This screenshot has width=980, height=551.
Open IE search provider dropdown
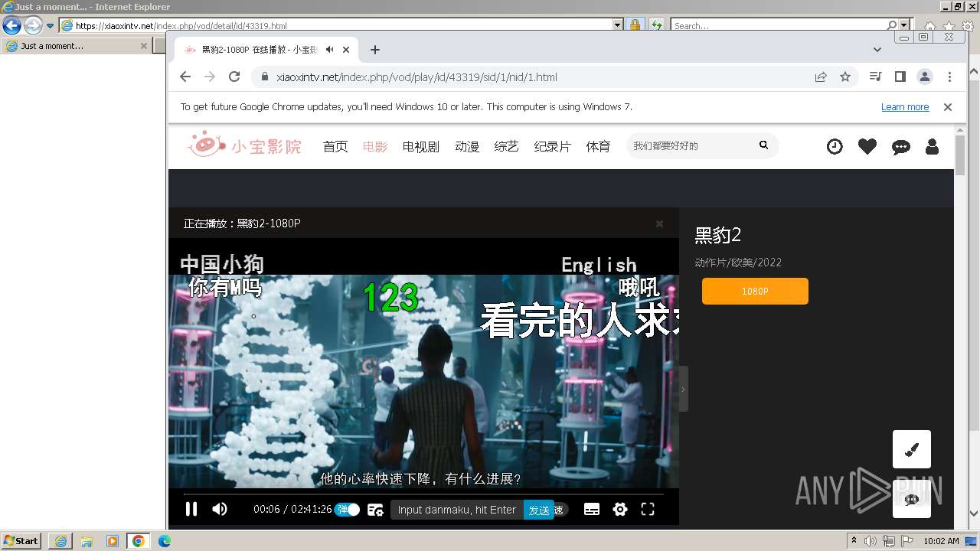point(905,25)
